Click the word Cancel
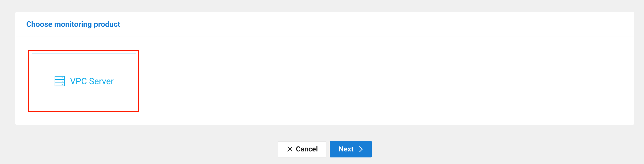 (x=307, y=149)
